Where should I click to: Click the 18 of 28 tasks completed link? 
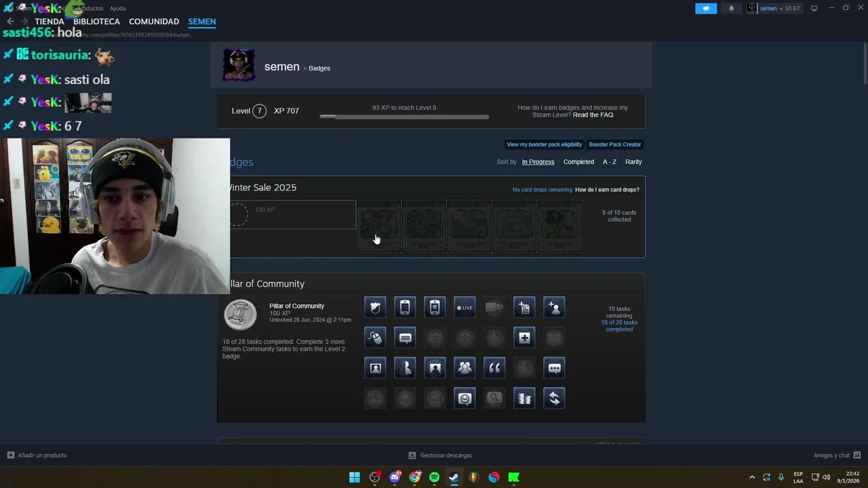pyautogui.click(x=619, y=326)
